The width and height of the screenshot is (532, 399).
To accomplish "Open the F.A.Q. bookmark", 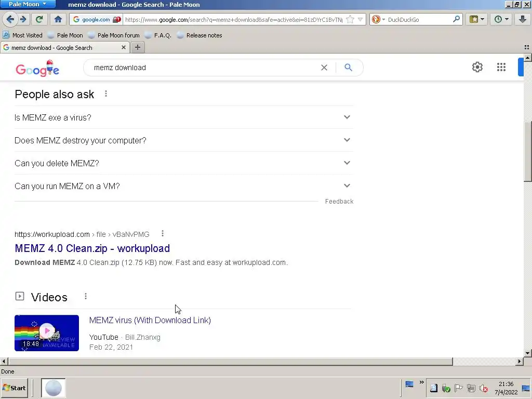I will tap(158, 35).
